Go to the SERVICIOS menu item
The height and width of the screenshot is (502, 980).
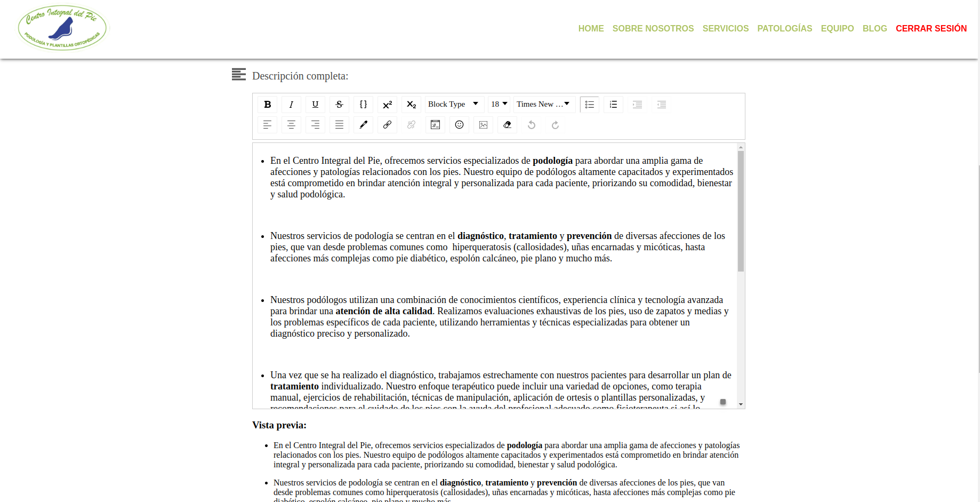(x=725, y=29)
